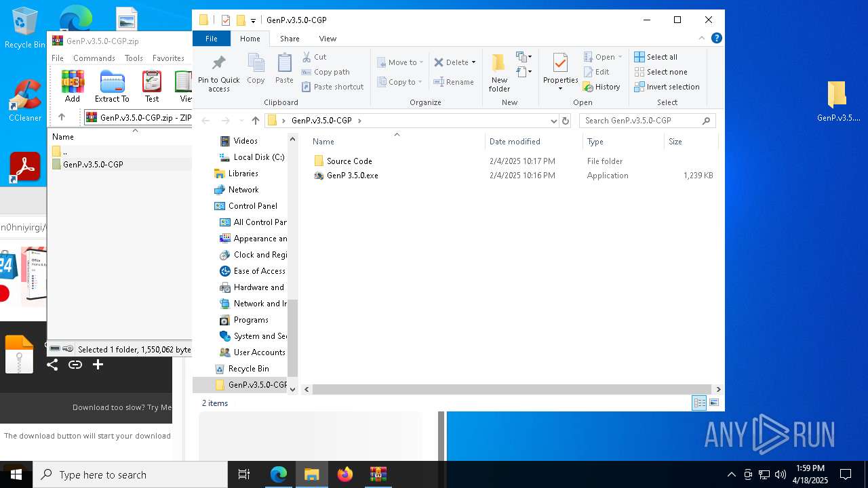The width and height of the screenshot is (868, 488).
Task: Click Paste shortcut in ribbon
Action: click(x=332, y=87)
